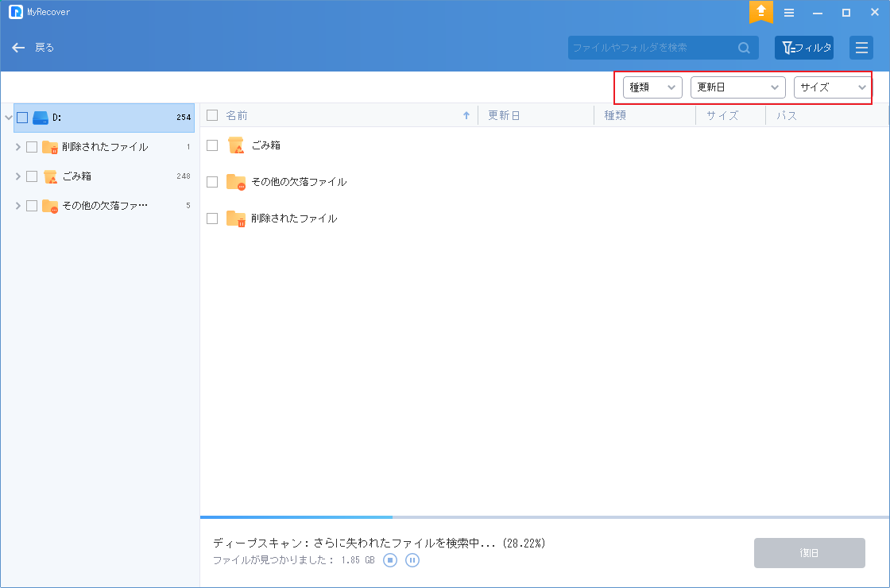Viewport: 890px width, 588px height.
Task: Open 削除されたファイル name in file list
Action: [294, 219]
